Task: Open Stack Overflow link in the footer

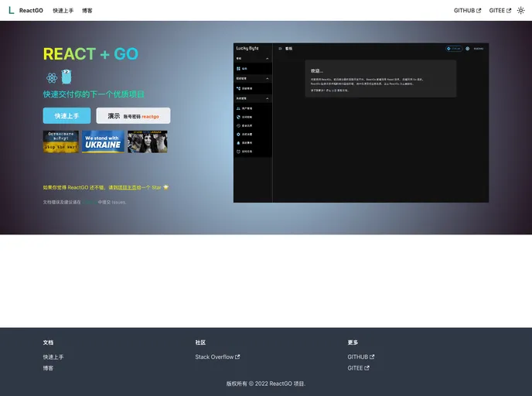Action: tap(217, 357)
